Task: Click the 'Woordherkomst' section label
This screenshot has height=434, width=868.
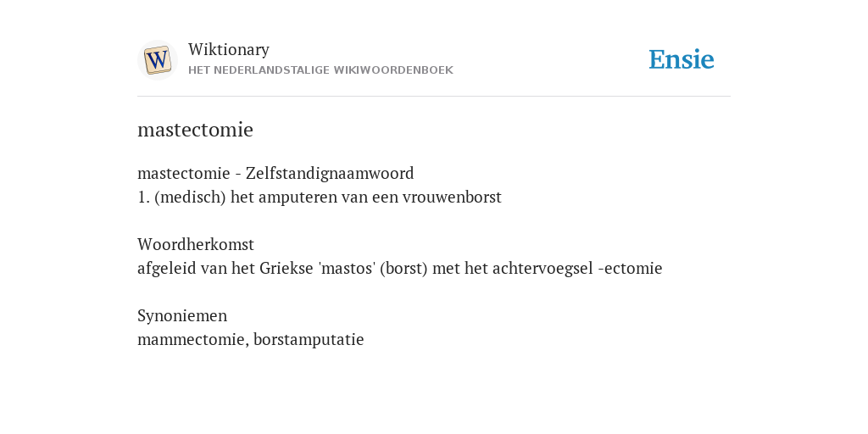Action: 196,244
